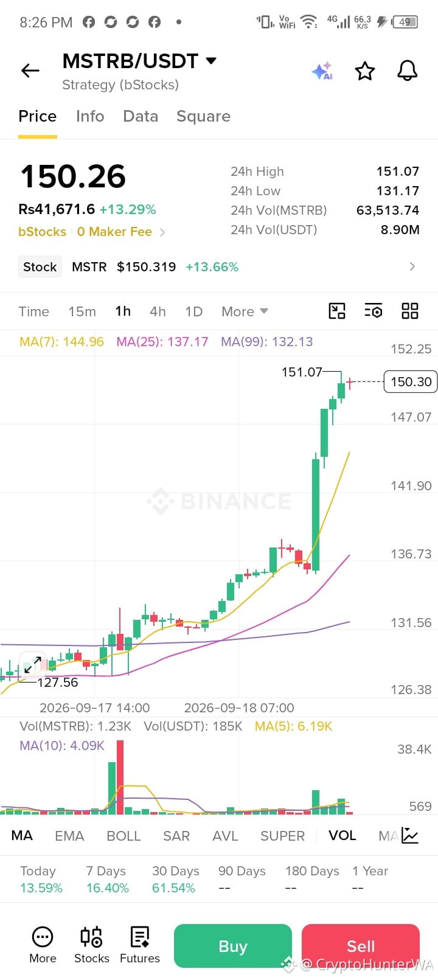Image resolution: width=438 pixels, height=980 pixels.
Task: Select the EMA indicator option
Action: click(69, 836)
